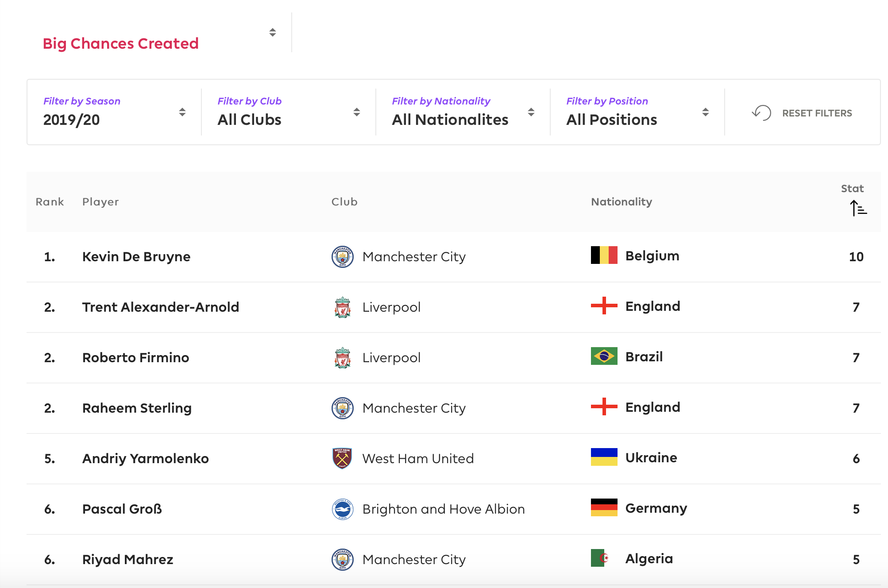Click Liverpool crest in Trent Alexander-Arnold row
Viewport: 888px width, 588px height.
343,307
